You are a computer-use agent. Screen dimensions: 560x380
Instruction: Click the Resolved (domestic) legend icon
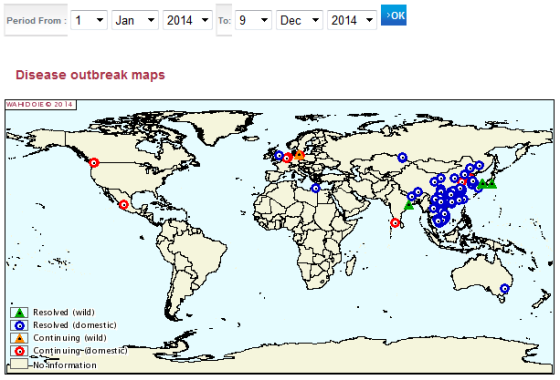click(19, 325)
